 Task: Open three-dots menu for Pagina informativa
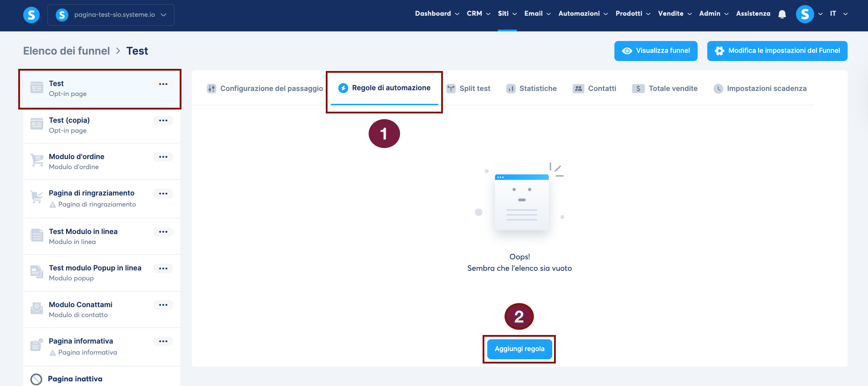[163, 341]
